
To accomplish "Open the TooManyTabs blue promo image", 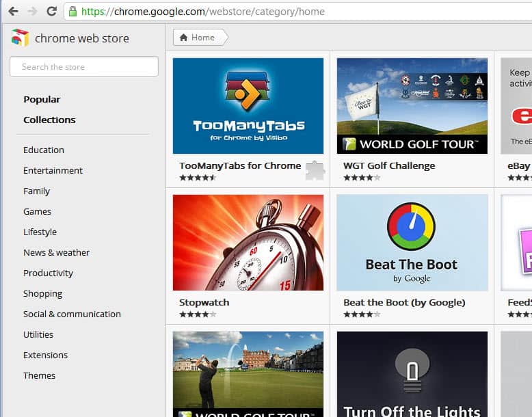I will tap(248, 106).
